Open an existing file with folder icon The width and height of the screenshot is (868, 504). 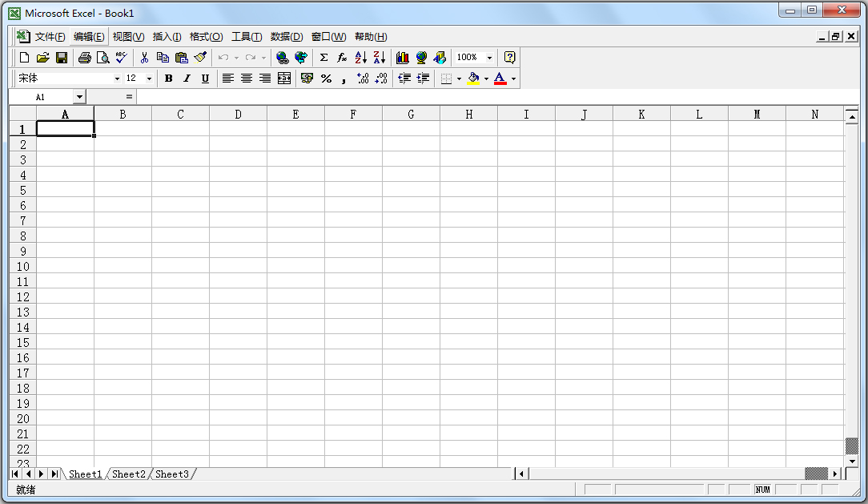pos(42,58)
